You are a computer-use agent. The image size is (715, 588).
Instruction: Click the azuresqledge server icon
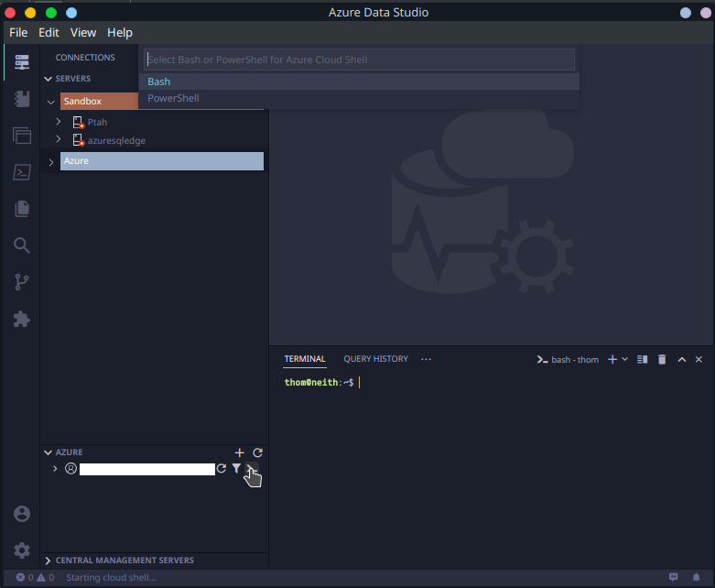pyautogui.click(x=78, y=140)
